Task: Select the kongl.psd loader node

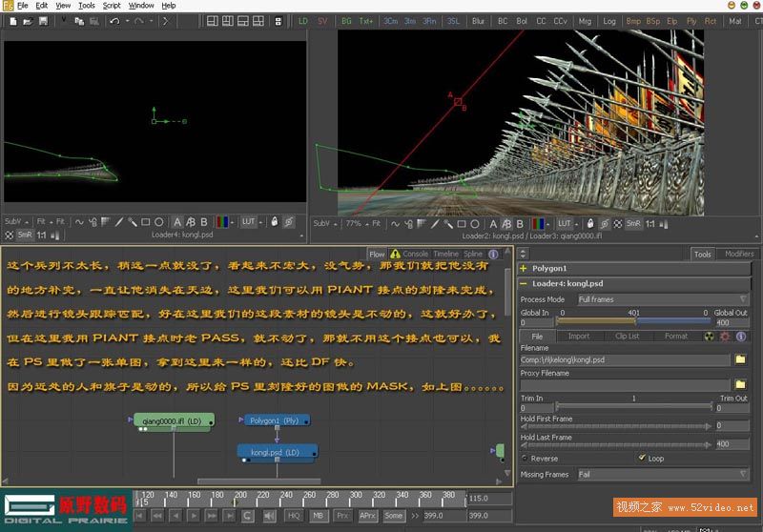Action: [x=277, y=452]
